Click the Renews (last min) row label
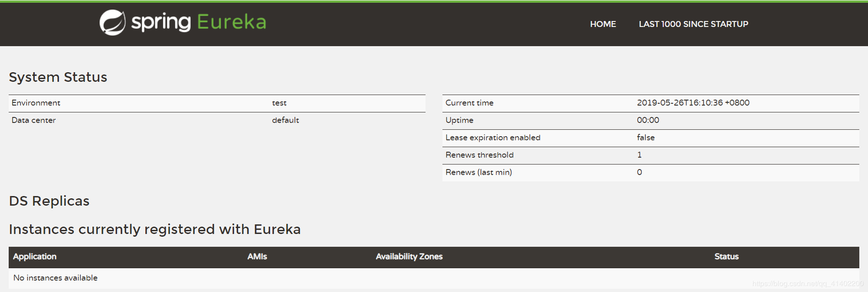 [479, 172]
